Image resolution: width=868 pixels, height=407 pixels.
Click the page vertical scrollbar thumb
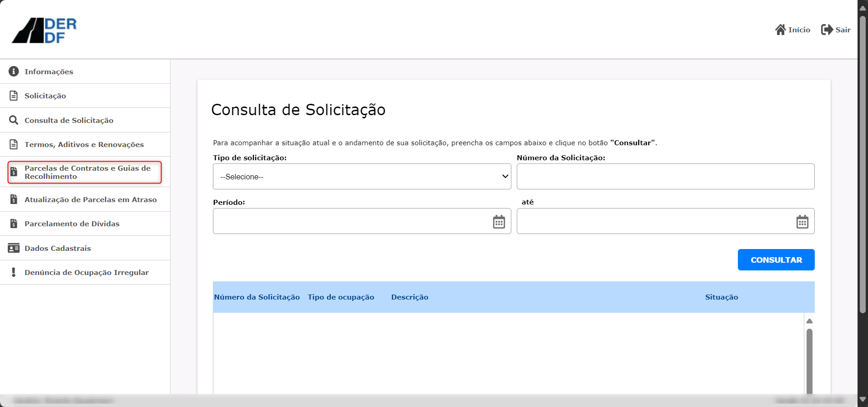point(863,165)
